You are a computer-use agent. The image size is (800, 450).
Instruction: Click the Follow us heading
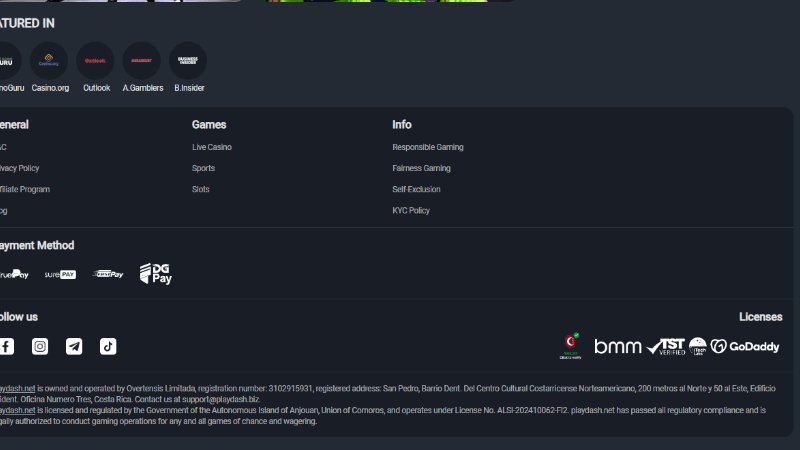click(x=18, y=317)
